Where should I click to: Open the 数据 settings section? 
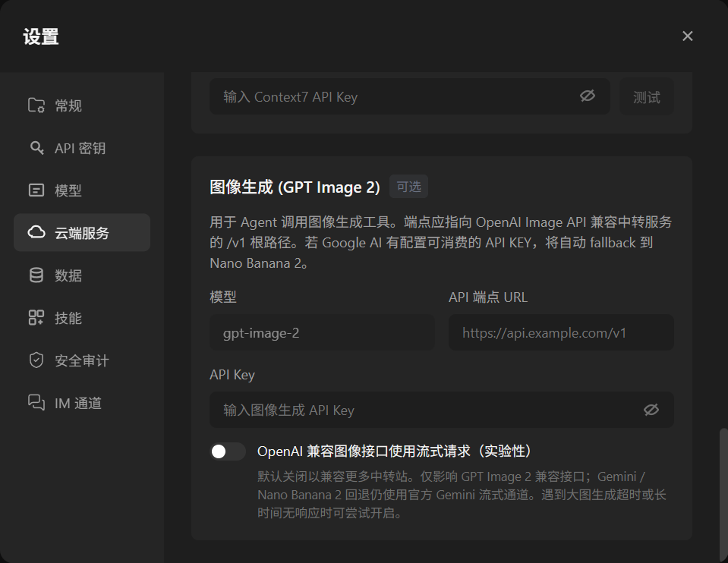(82, 275)
